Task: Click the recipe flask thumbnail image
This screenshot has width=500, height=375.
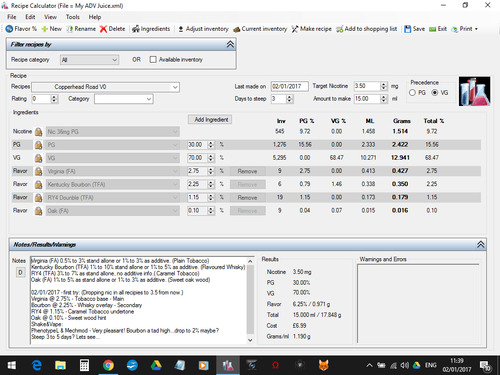Action: (474, 91)
